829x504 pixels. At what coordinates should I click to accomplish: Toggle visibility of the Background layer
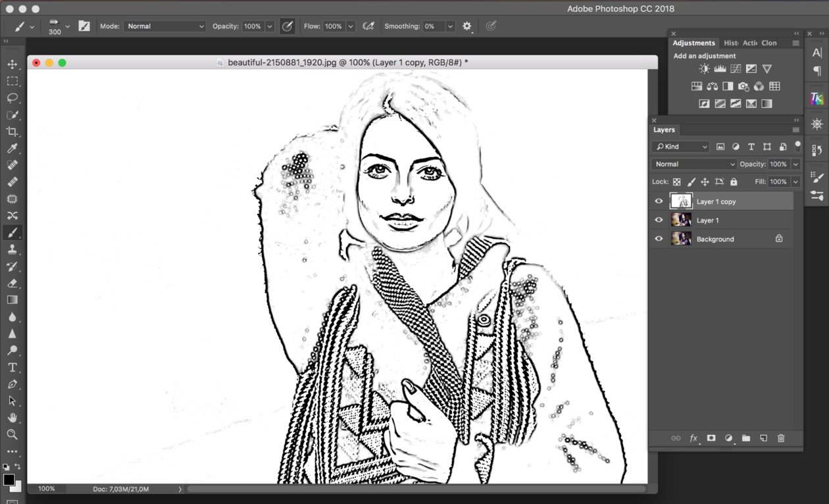point(659,239)
